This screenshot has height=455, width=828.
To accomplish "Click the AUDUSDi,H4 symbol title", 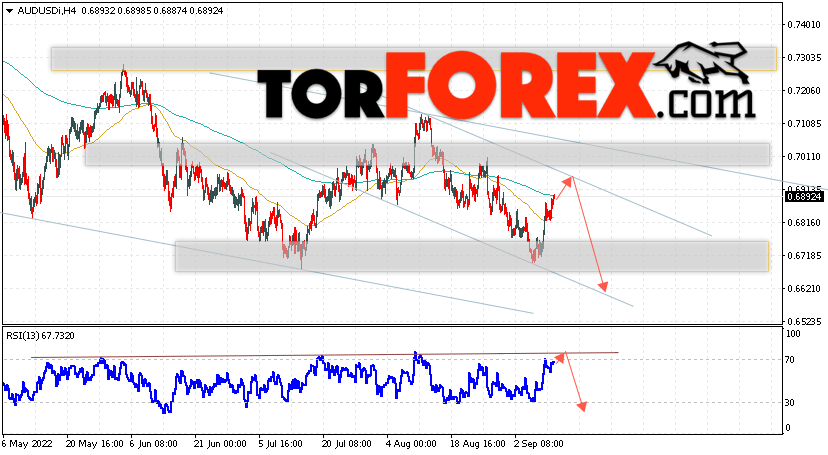I will (x=46, y=11).
